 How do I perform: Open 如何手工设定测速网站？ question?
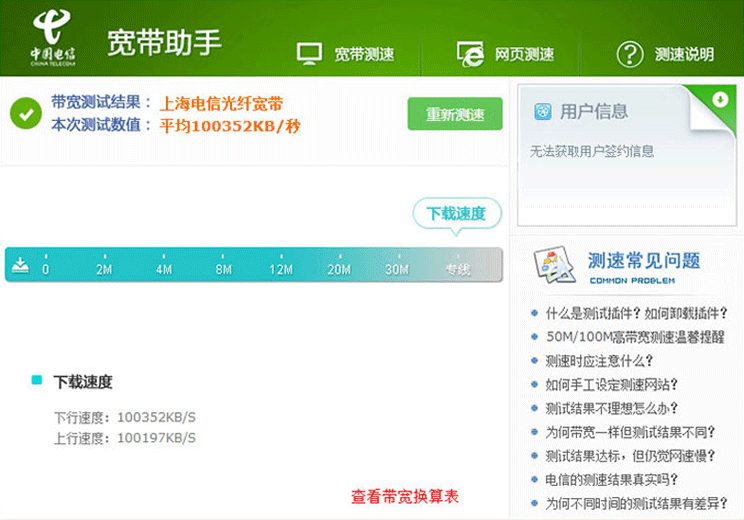tap(612, 384)
